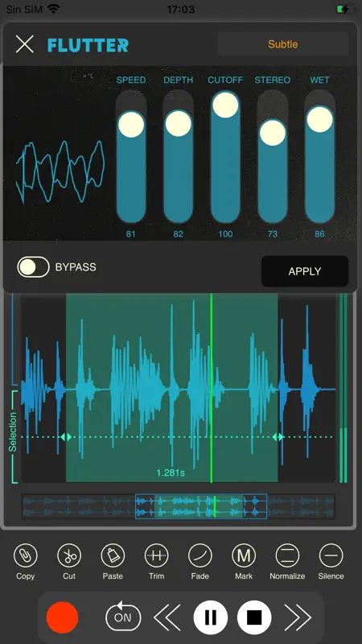Adjust the SPEED slider knob

[x=131, y=125]
